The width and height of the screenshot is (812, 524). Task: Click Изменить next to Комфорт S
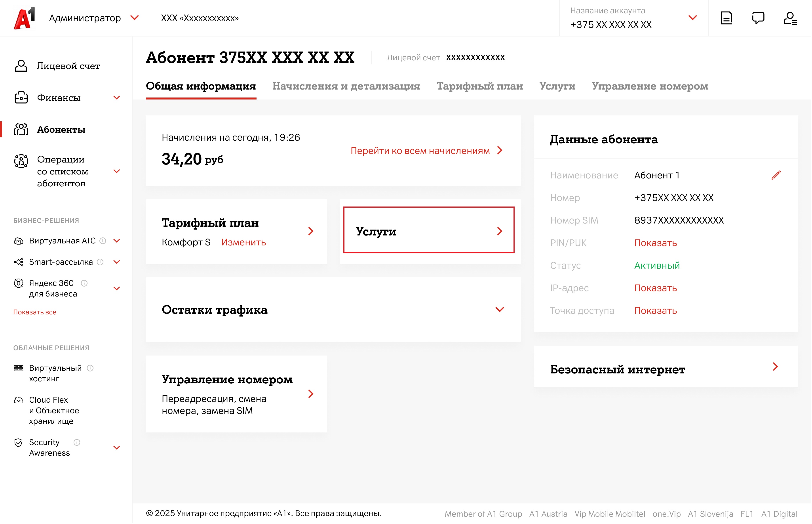(x=243, y=242)
